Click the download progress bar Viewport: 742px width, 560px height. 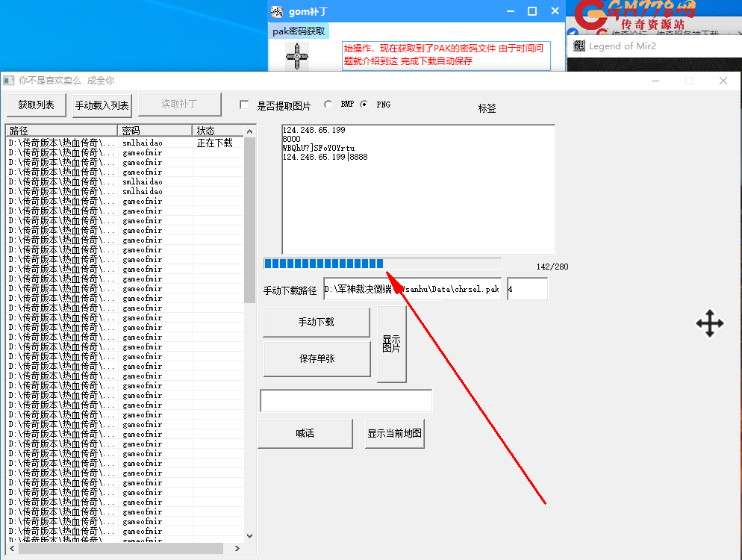pyautogui.click(x=382, y=264)
